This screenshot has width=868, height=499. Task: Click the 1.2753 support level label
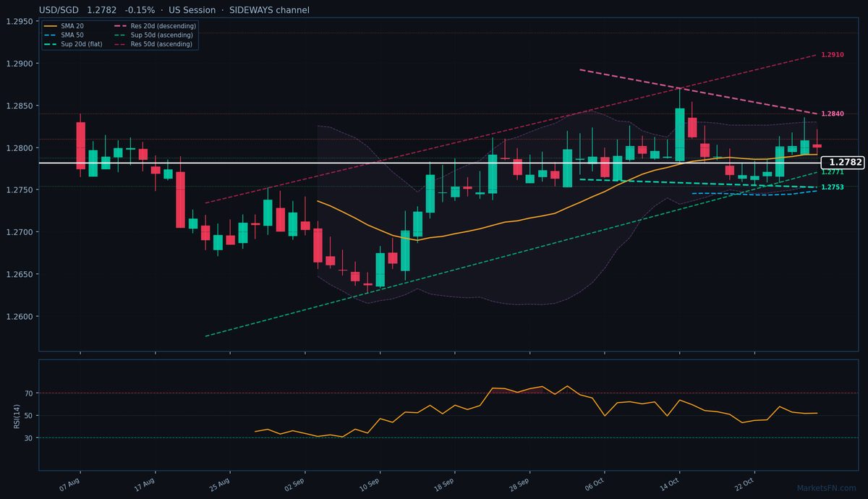point(833,187)
